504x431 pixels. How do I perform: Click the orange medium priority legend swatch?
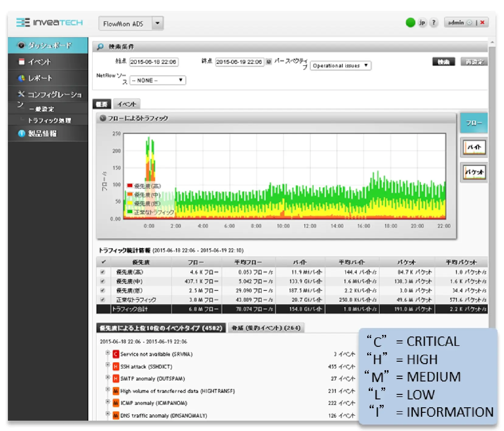click(130, 194)
